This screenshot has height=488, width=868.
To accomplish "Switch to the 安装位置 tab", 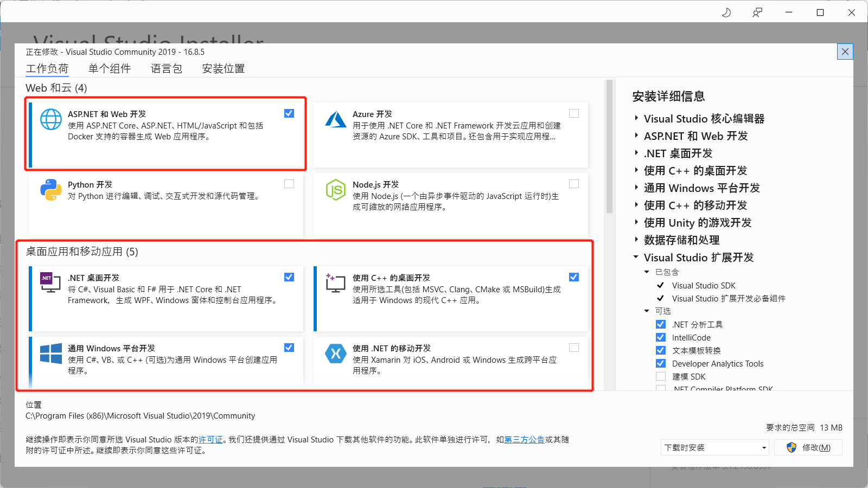I will [x=224, y=68].
